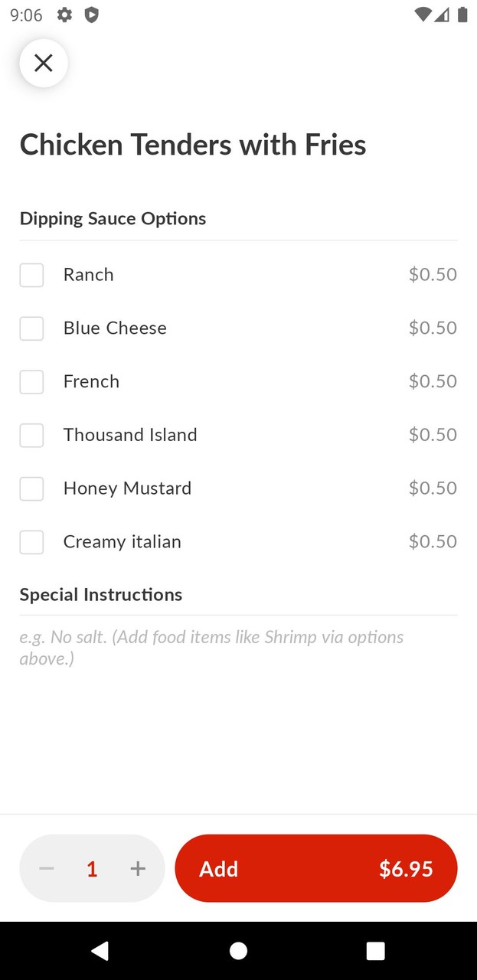Tap the Home circle button
477x980 pixels.
point(238,950)
